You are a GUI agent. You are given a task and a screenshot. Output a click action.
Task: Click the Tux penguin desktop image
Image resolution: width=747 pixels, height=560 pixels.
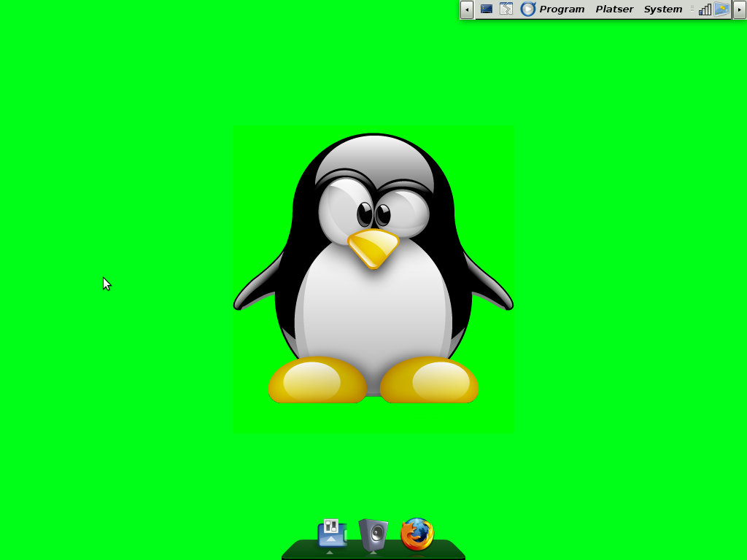click(373, 268)
